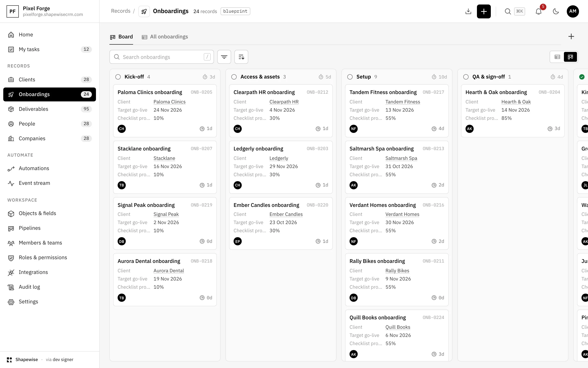This screenshot has width=588, height=368.
Task: Go to My tasks
Action: click(50, 49)
